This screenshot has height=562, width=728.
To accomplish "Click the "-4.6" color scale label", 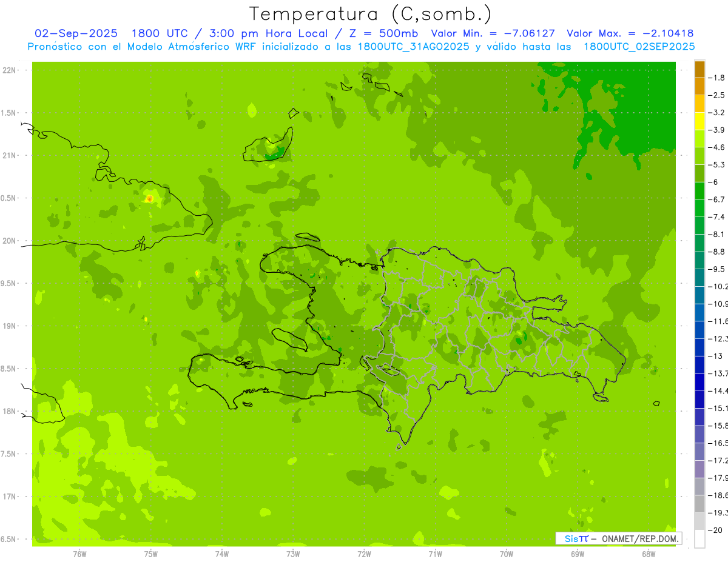I will click(x=716, y=147).
